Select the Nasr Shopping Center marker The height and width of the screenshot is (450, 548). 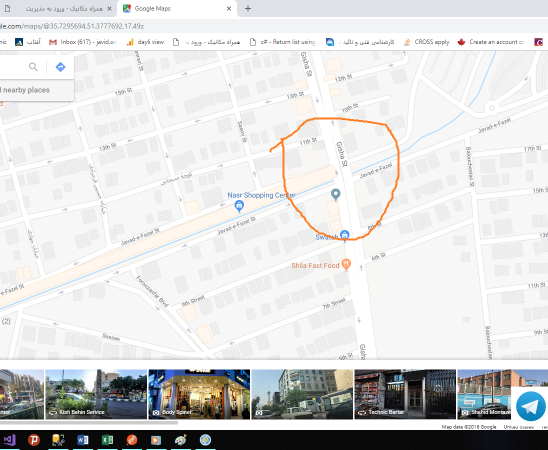click(239, 206)
